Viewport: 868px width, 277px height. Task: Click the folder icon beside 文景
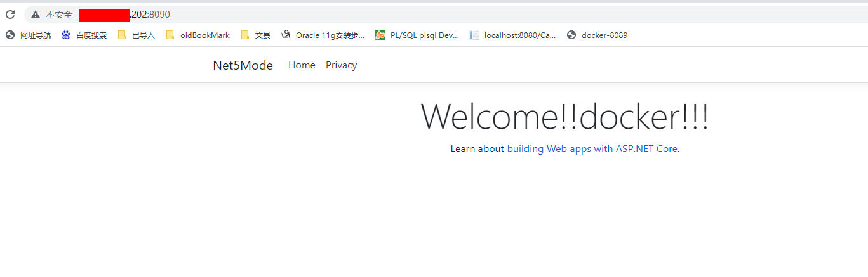tap(245, 35)
